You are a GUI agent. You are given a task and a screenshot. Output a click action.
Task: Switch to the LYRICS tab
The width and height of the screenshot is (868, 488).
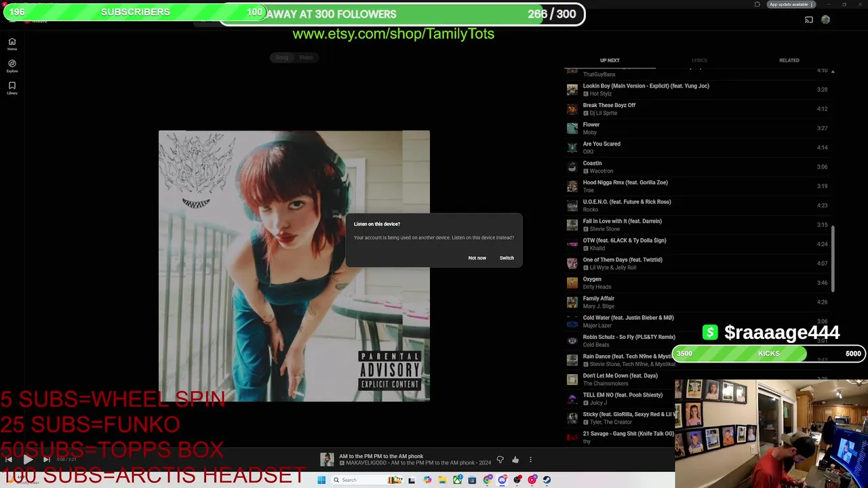tap(699, 60)
